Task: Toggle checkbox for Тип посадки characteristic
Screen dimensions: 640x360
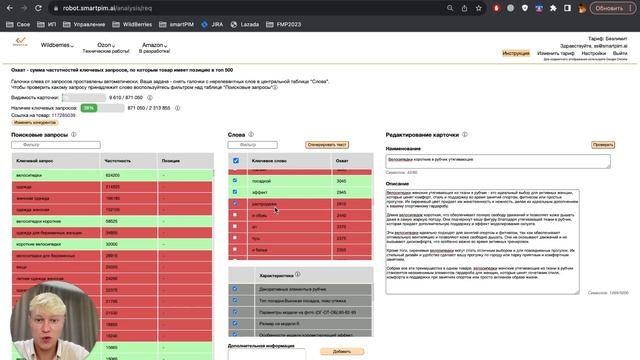Action: coord(235,300)
